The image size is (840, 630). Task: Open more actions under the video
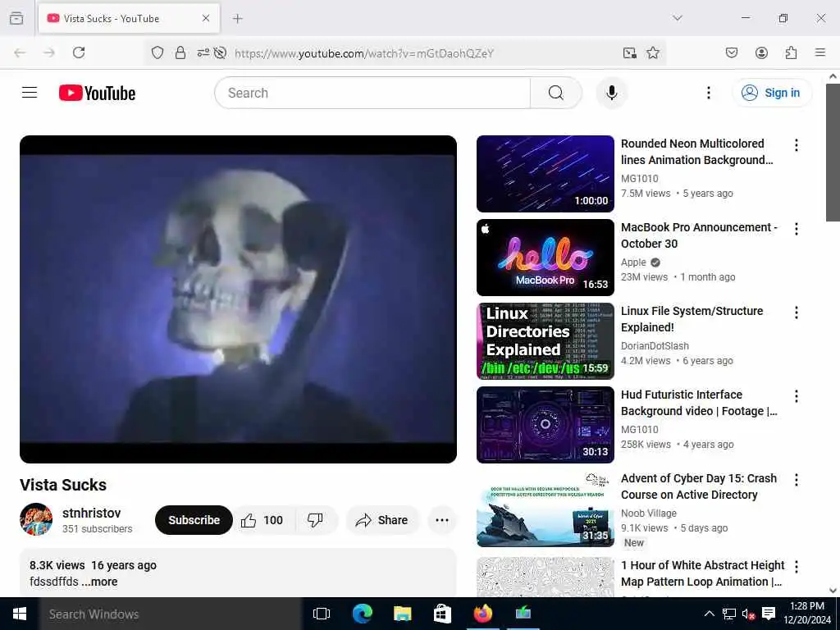tap(442, 520)
